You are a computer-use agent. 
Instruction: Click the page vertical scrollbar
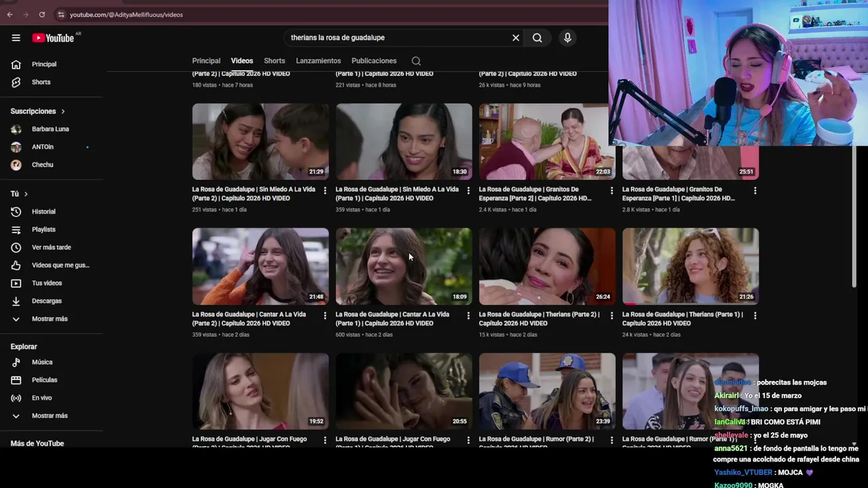[854, 217]
